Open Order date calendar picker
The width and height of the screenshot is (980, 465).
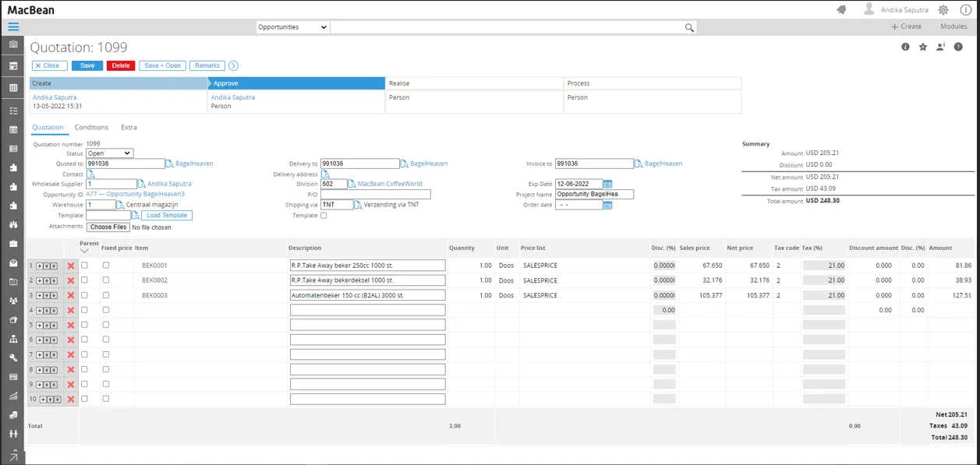(x=608, y=205)
